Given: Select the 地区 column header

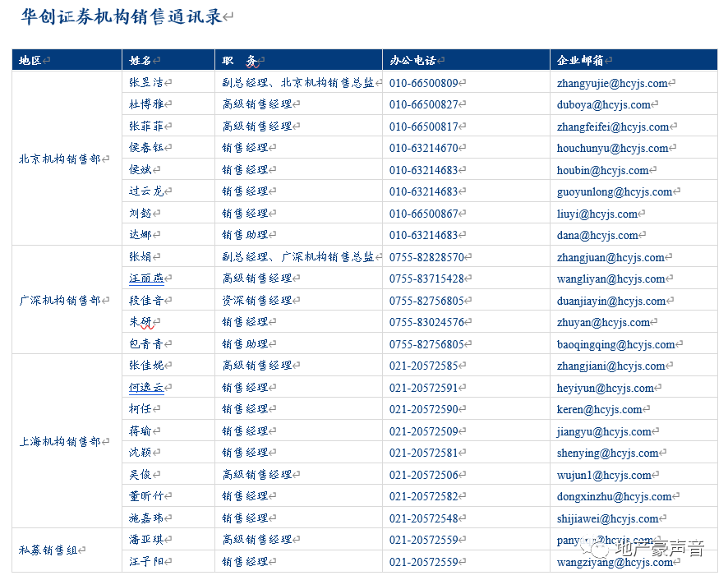Looking at the screenshot, I should 30,60.
